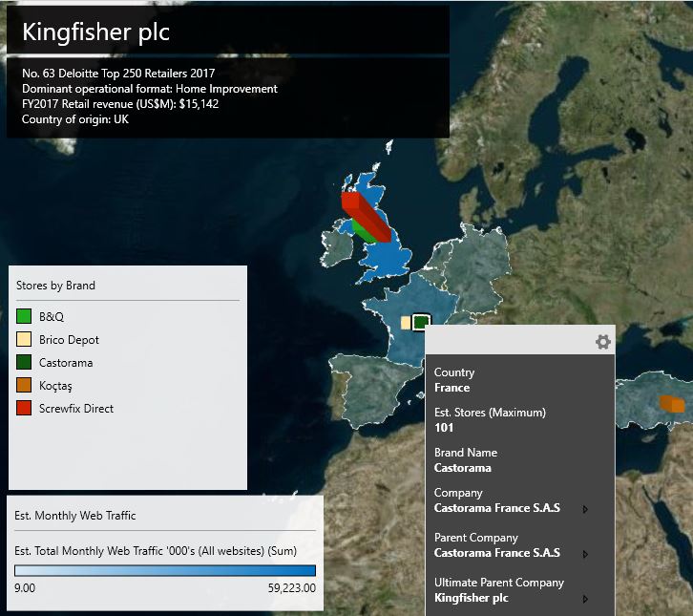Click the Country of origin: UK line
The height and width of the screenshot is (616, 693).
tap(75, 119)
